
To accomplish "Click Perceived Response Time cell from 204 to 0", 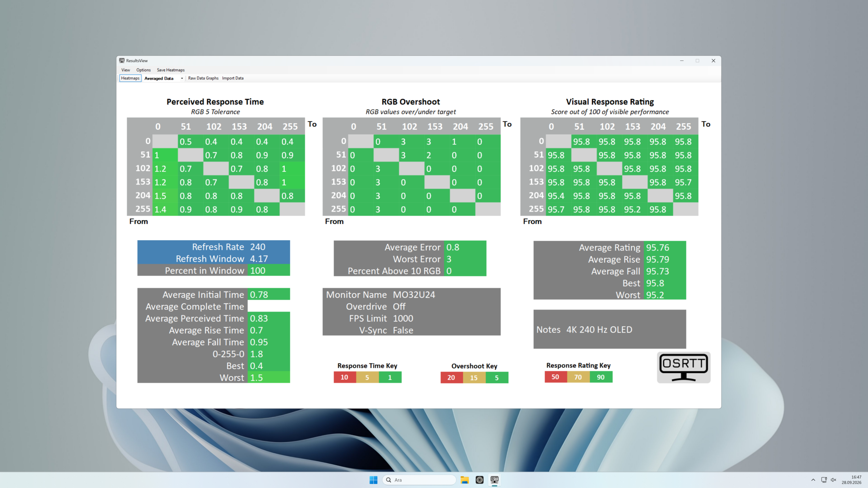I will (x=165, y=196).
